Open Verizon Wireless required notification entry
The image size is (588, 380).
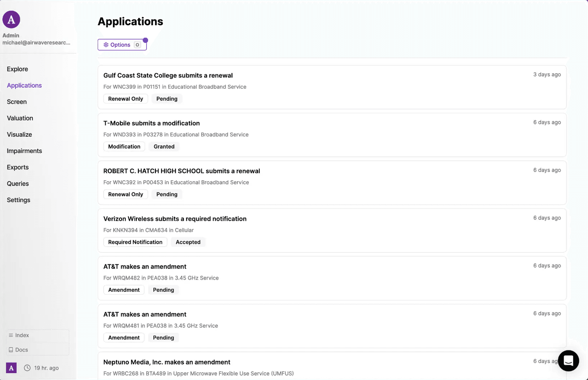332,230
